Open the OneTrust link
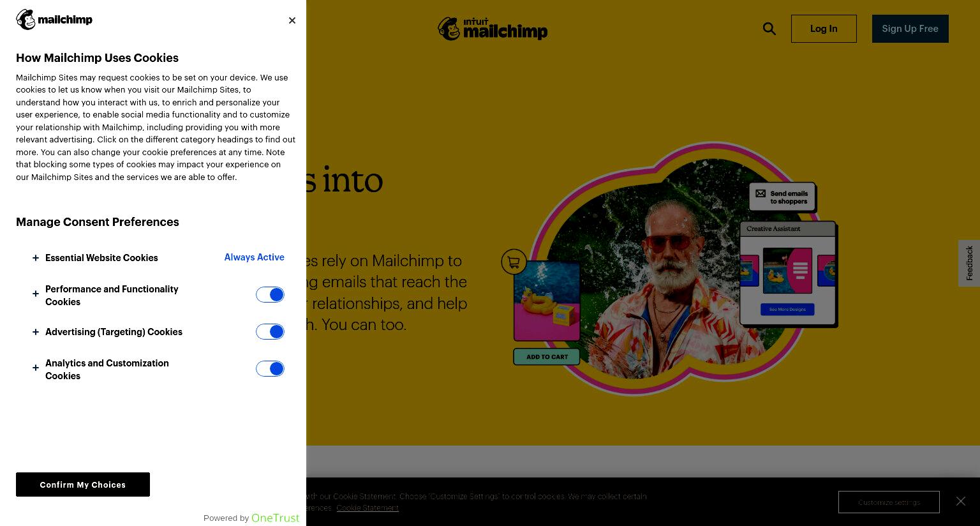 click(x=275, y=518)
